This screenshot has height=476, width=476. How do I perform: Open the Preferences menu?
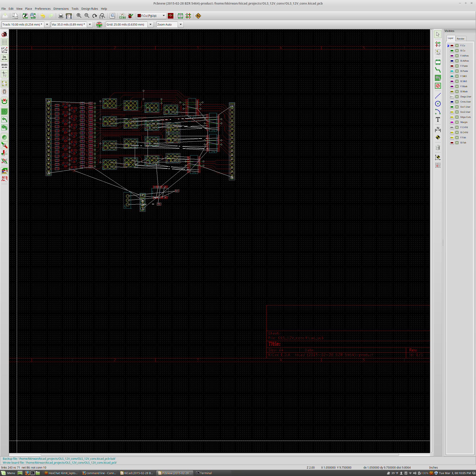pos(43,9)
